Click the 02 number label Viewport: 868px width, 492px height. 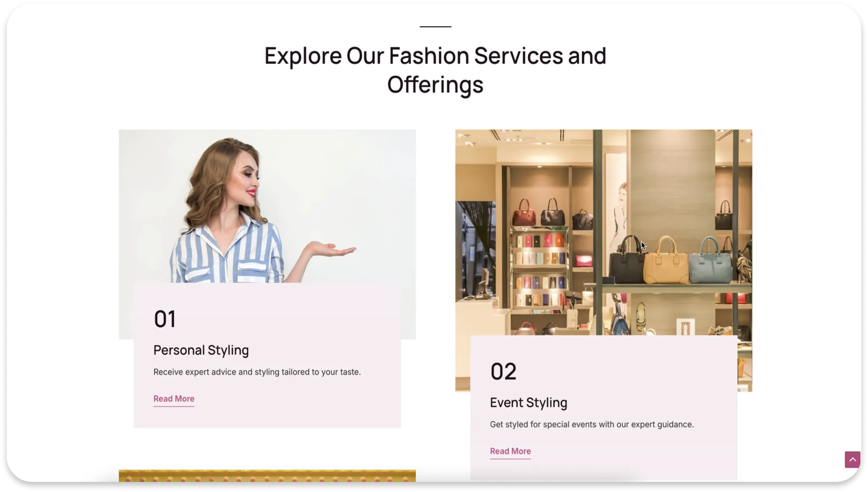(504, 372)
